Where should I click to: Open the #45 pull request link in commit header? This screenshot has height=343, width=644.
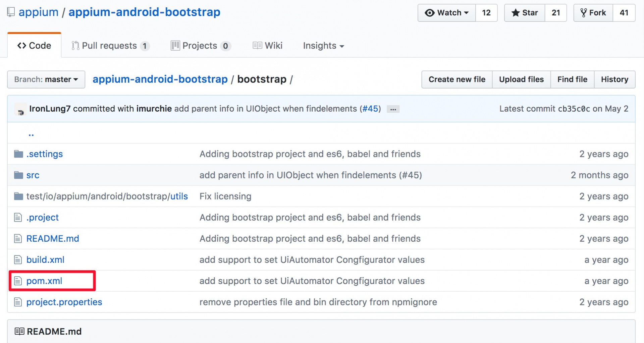370,109
